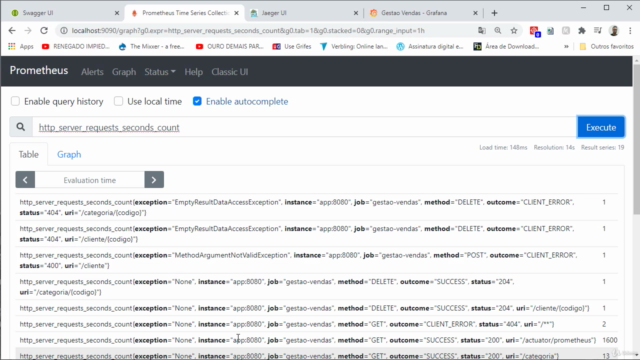Close the Grafana tab
Viewport: 640px width, 360px height.
[x=475, y=13]
